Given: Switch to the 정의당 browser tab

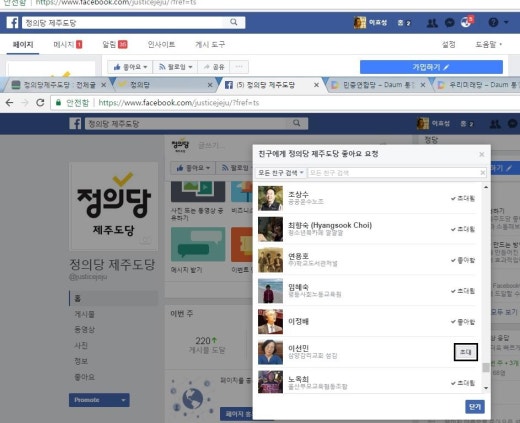Looking at the screenshot, I should coord(165,85).
